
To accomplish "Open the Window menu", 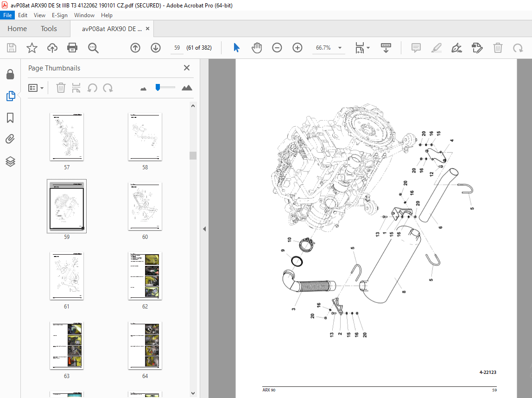I will point(84,15).
